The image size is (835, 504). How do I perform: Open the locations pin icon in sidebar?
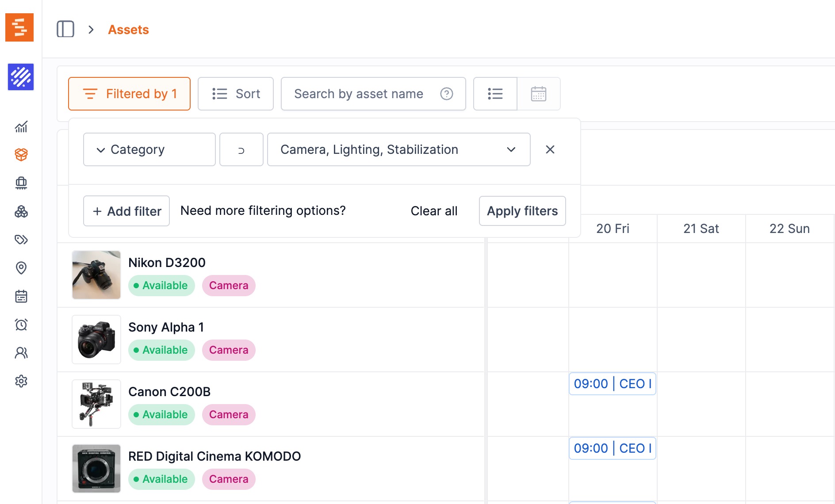click(21, 268)
